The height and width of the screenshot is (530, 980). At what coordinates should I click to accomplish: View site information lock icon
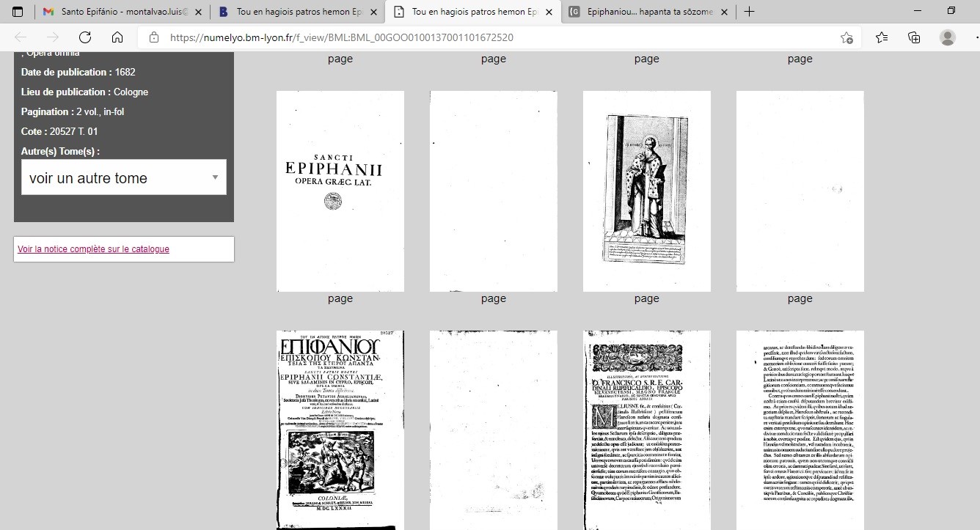coord(153,37)
